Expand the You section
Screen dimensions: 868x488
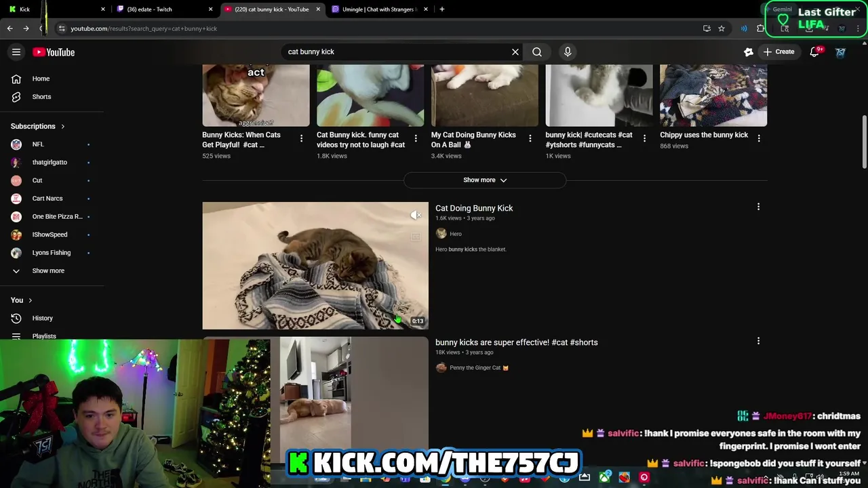tap(22, 300)
